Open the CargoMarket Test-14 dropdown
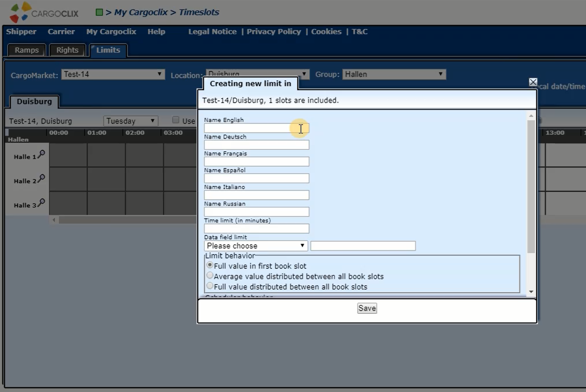586x392 pixels. (x=113, y=74)
